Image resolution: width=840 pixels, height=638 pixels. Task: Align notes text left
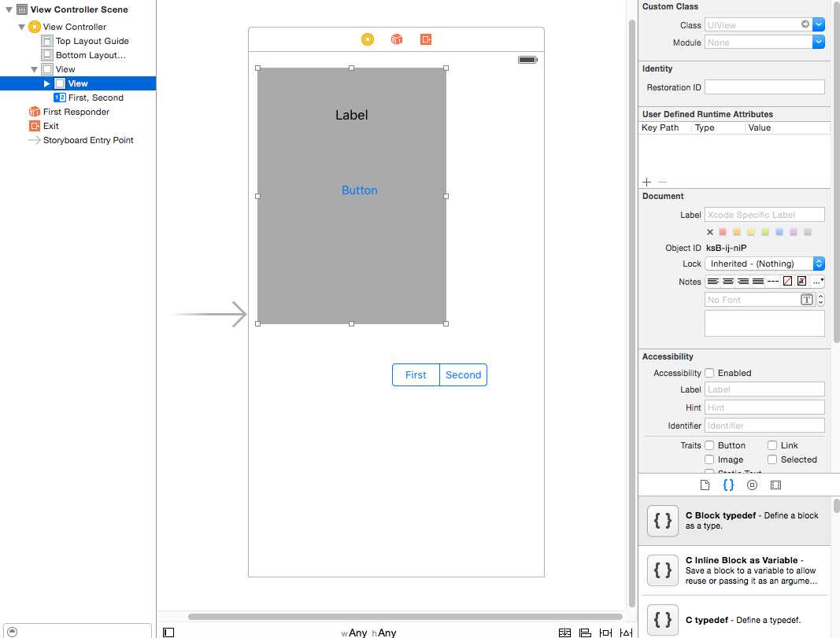[x=713, y=281]
